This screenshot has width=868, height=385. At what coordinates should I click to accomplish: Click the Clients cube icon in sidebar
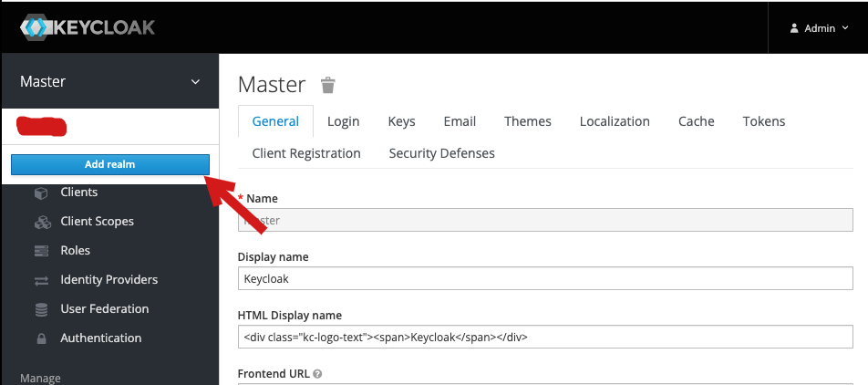[41, 192]
